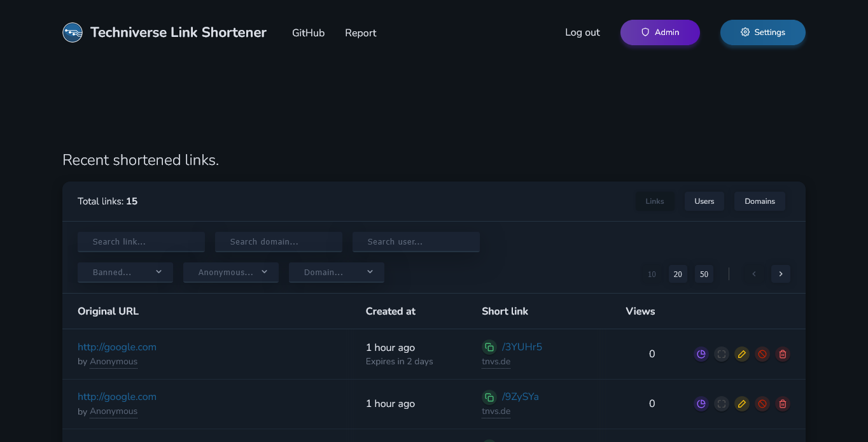The image size is (868, 442).
Task: Copy the /3YUHr5 short link
Action: coord(489,347)
